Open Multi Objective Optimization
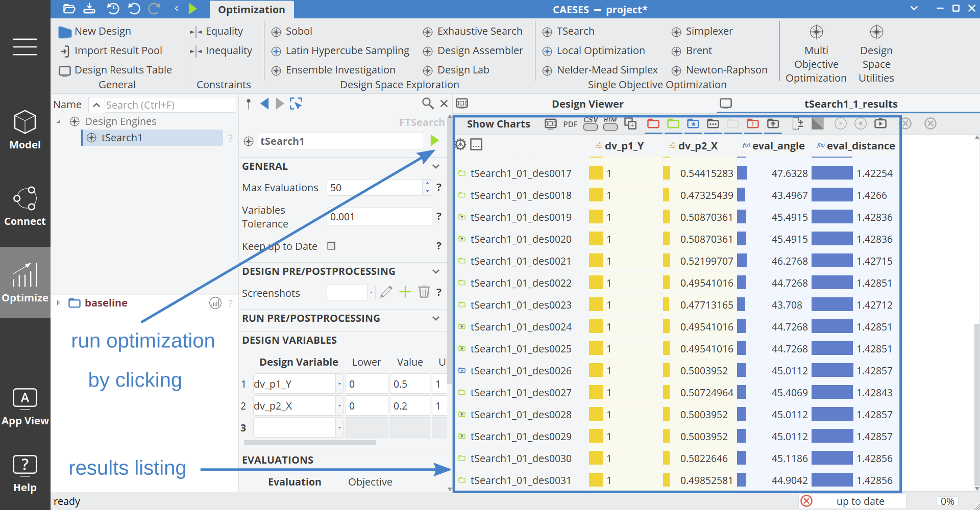Viewport: 980px width, 510px height. (x=816, y=54)
